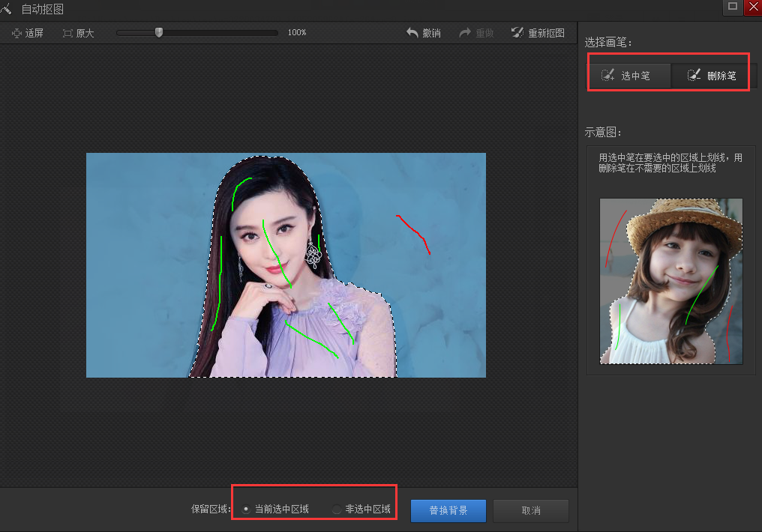Image resolution: width=762 pixels, height=532 pixels.
Task: Switch brush mode to 删除笔 delete pen
Action: coord(710,75)
